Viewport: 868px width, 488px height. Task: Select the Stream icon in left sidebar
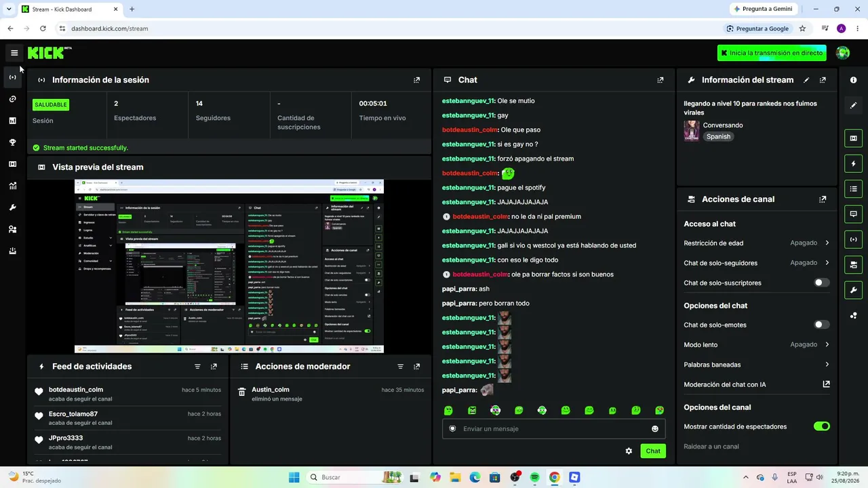(x=13, y=77)
